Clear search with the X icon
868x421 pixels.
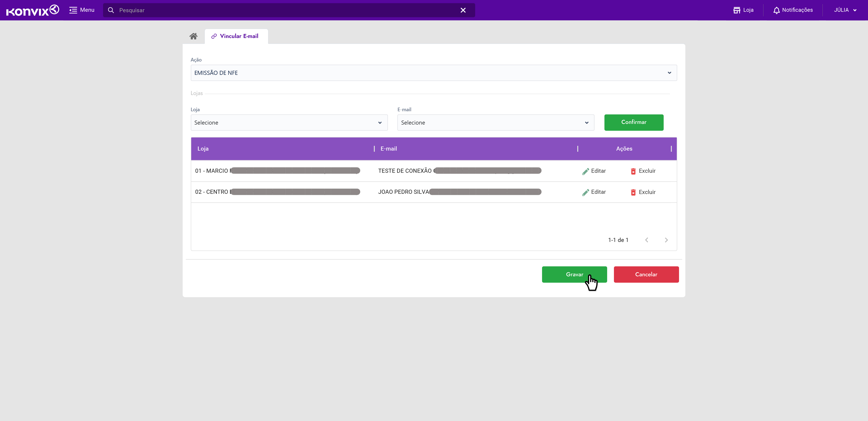[463, 10]
